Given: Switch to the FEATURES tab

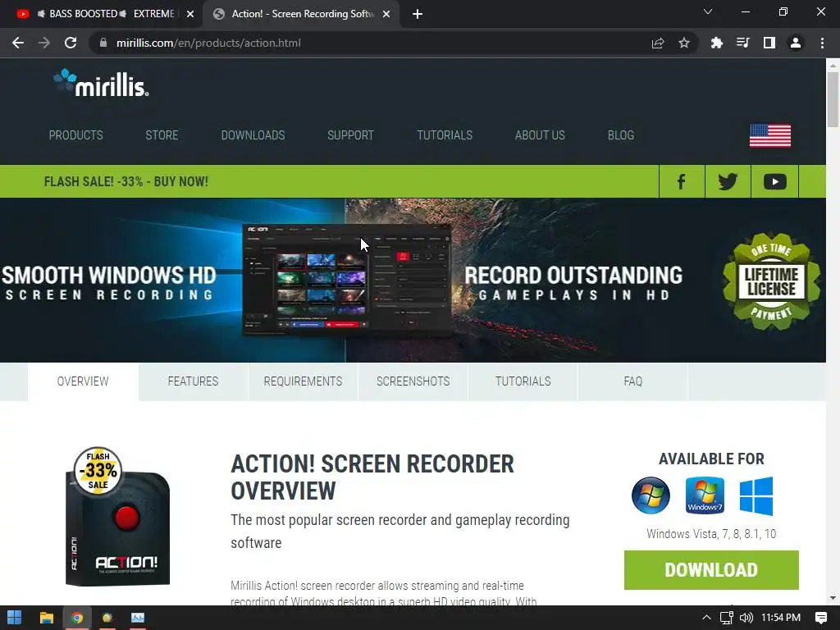Looking at the screenshot, I should pyautogui.click(x=193, y=381).
